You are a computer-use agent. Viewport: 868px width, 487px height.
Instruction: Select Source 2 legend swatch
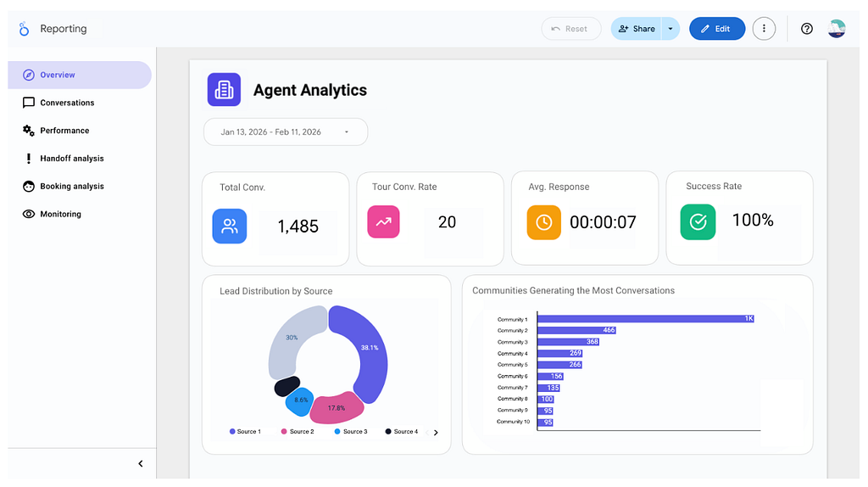point(284,432)
